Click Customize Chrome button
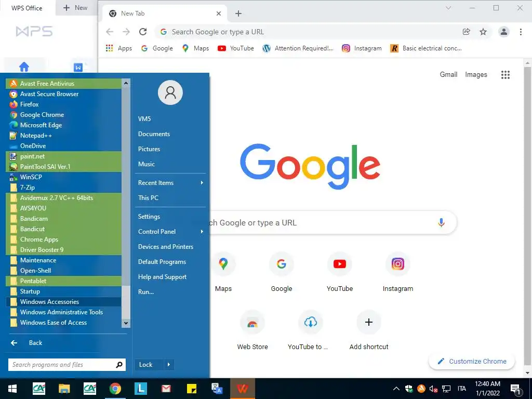Screen dimensions: 532x399 tap(472, 361)
